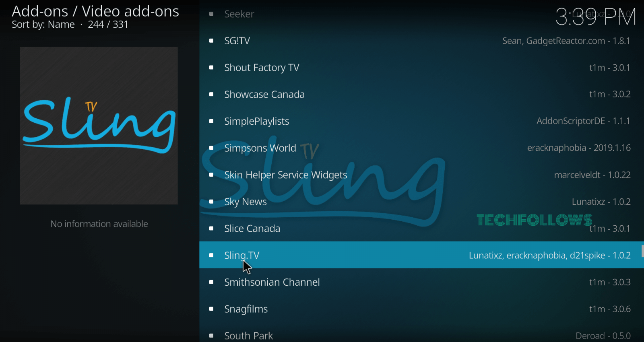Image resolution: width=644 pixels, height=342 pixels.
Task: Open SG!TV add-on
Action: [x=421, y=41]
